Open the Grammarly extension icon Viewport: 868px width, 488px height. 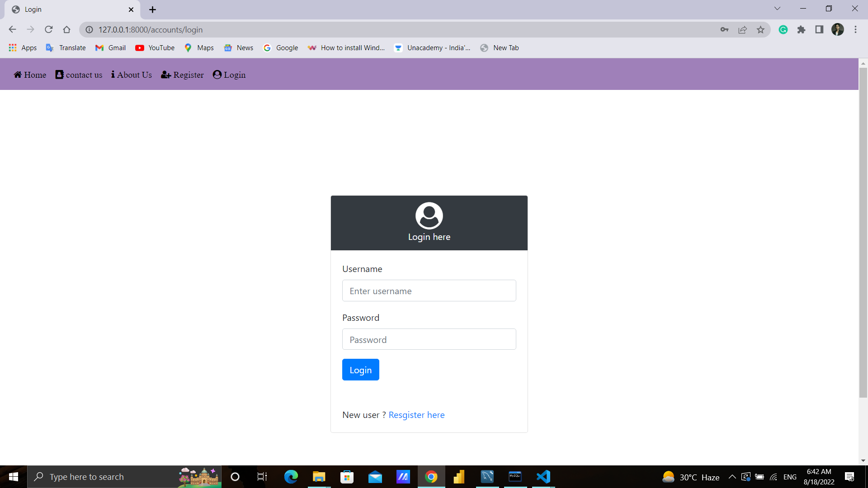coord(783,29)
